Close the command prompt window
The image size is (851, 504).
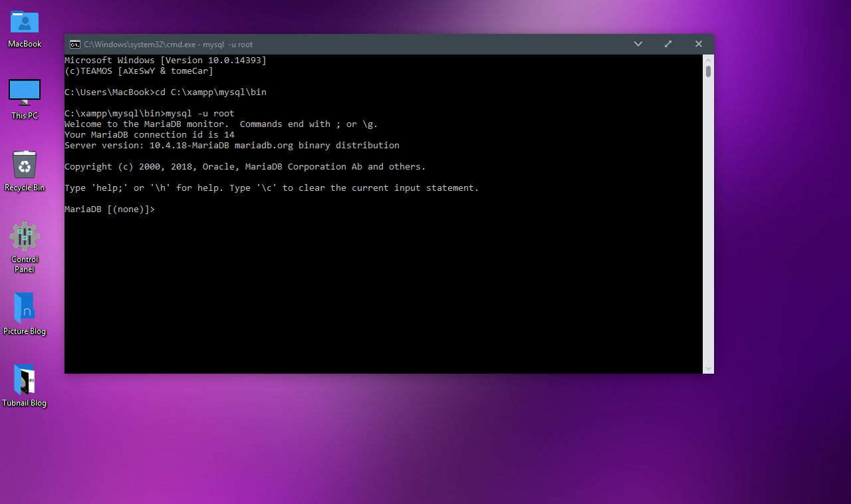tap(698, 44)
